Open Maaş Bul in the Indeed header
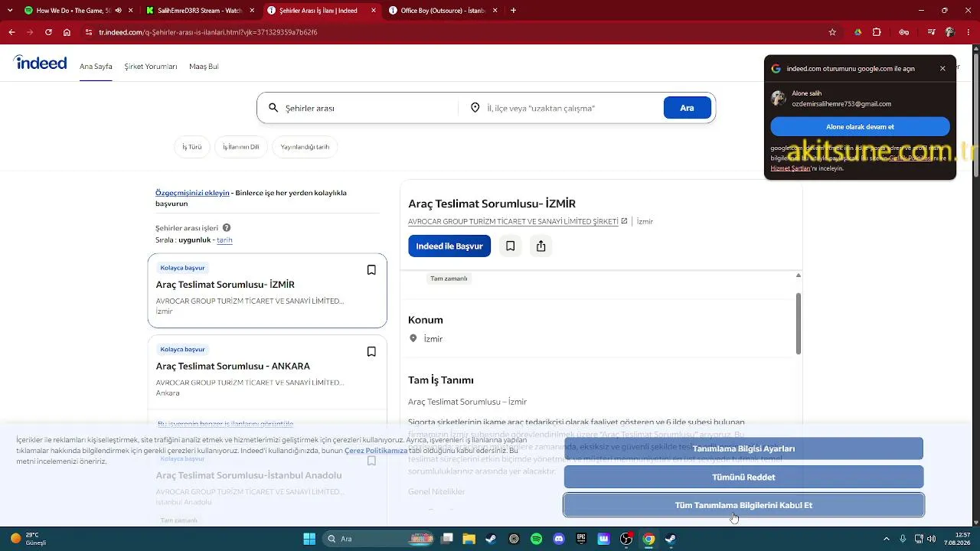980x551 pixels. [x=204, y=67]
